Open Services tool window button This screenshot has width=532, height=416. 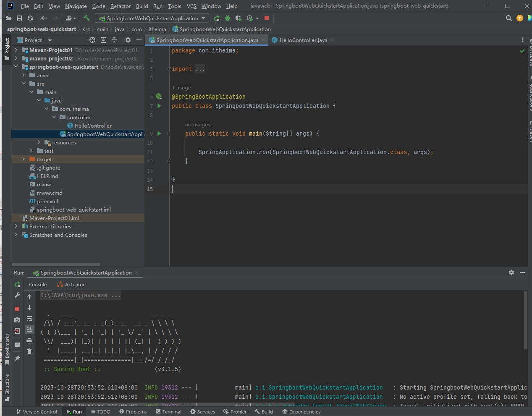pos(202,412)
